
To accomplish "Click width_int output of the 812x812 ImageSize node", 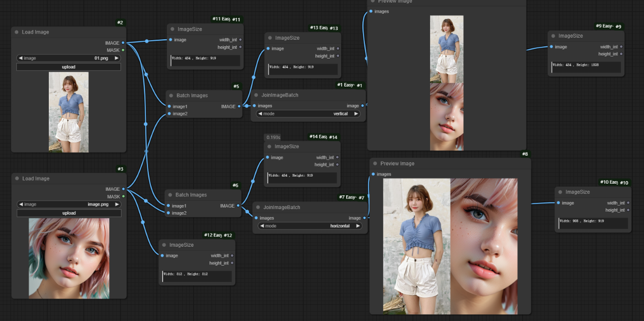I will pyautogui.click(x=232, y=255).
